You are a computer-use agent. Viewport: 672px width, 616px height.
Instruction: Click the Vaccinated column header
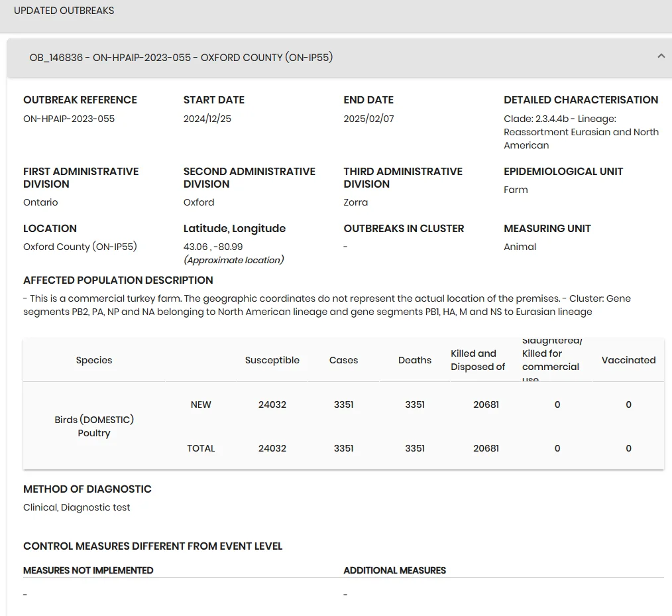tap(628, 360)
